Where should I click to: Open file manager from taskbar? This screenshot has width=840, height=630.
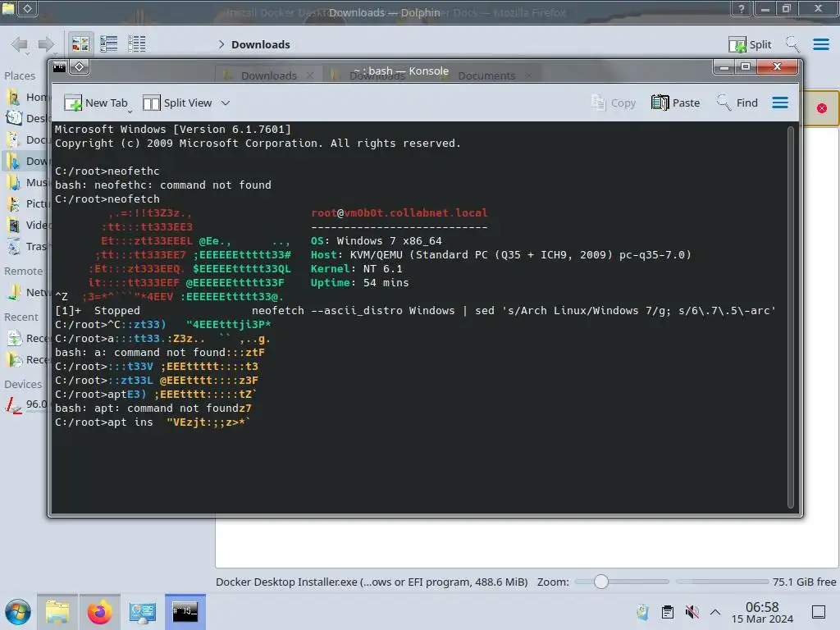tap(57, 612)
